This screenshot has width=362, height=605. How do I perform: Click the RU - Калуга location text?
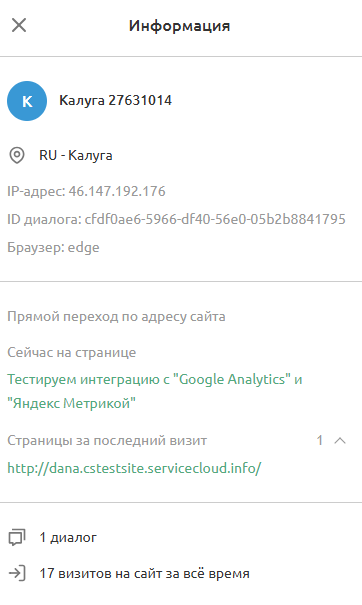tap(76, 155)
